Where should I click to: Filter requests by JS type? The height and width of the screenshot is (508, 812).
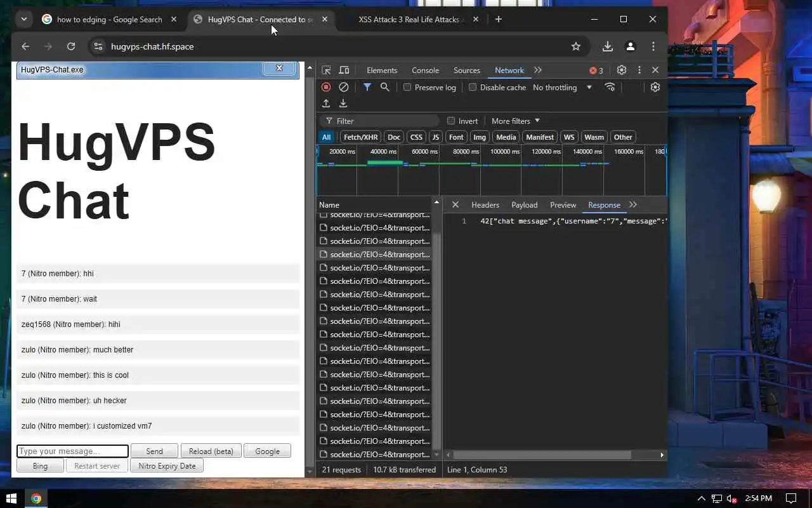tap(435, 137)
